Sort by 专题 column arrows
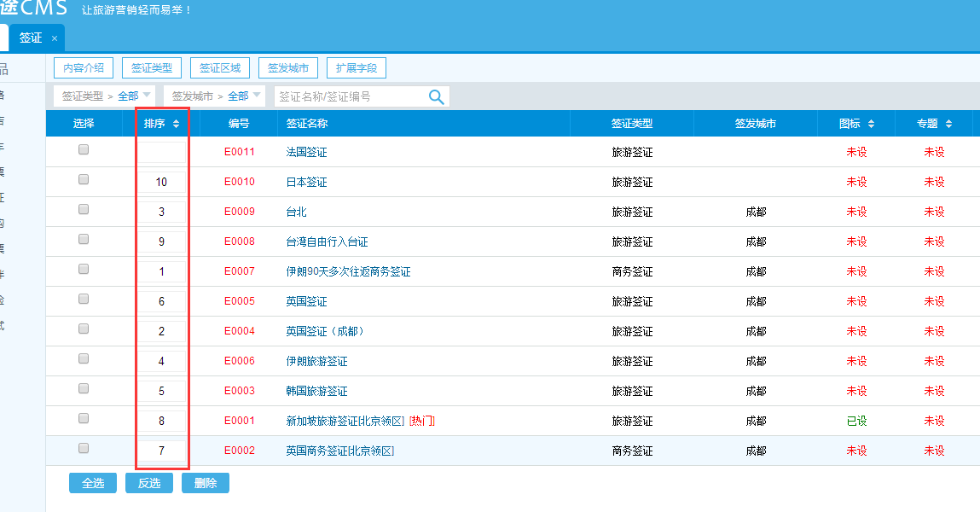Image resolution: width=980 pixels, height=512 pixels. click(x=948, y=124)
